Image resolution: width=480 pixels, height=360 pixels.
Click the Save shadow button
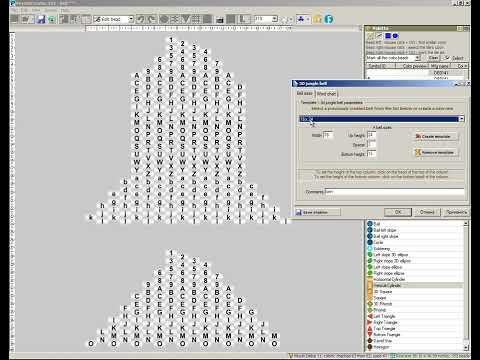pyautogui.click(x=318, y=212)
